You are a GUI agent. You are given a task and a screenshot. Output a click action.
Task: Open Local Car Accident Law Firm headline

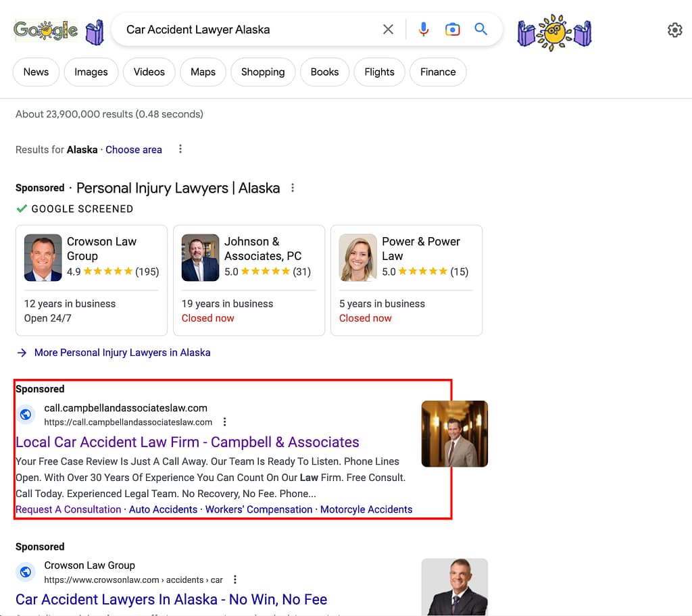pyautogui.click(x=188, y=442)
